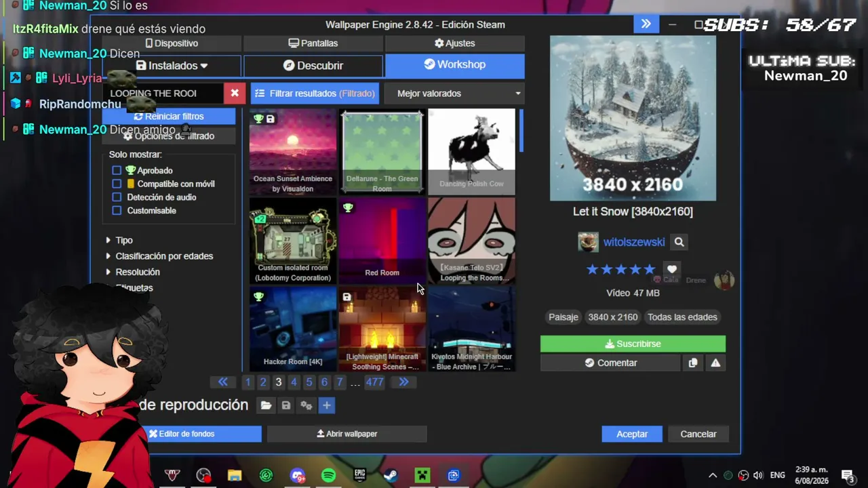This screenshot has width=868, height=488.
Task: Dismiss with the Cancelar button
Action: [x=698, y=434]
